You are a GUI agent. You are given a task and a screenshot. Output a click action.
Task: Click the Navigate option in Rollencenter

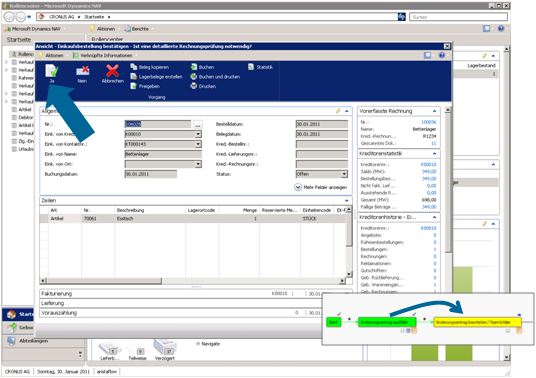point(208,344)
